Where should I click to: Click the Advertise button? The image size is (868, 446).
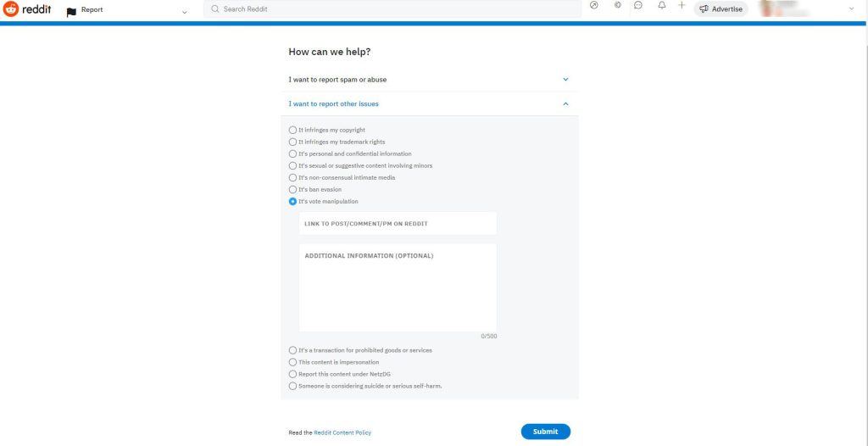721,9
